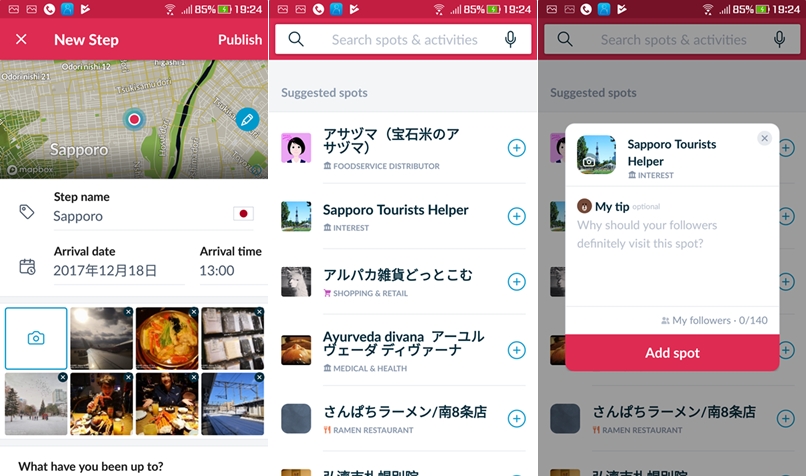Add the さんぱちラーメン spot, middle screen
The width and height of the screenshot is (806, 476).
(x=517, y=418)
